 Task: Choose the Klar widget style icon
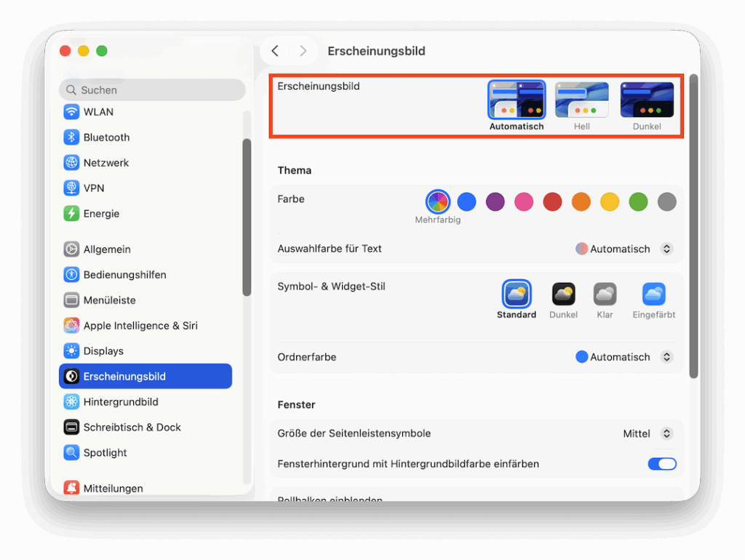(x=605, y=294)
